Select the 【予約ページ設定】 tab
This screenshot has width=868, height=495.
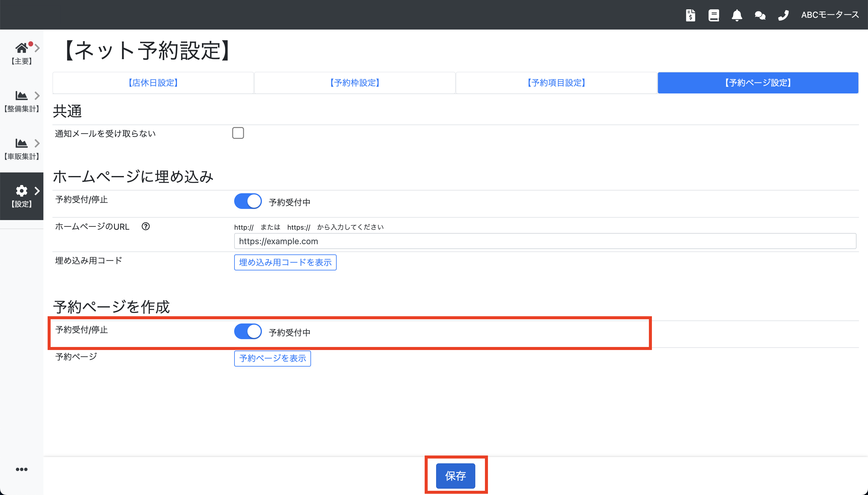point(758,83)
